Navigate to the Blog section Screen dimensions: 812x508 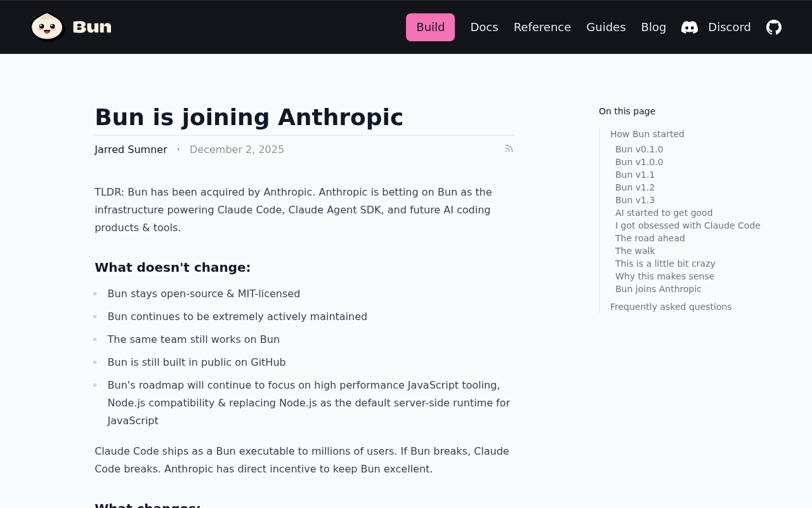pos(653,27)
